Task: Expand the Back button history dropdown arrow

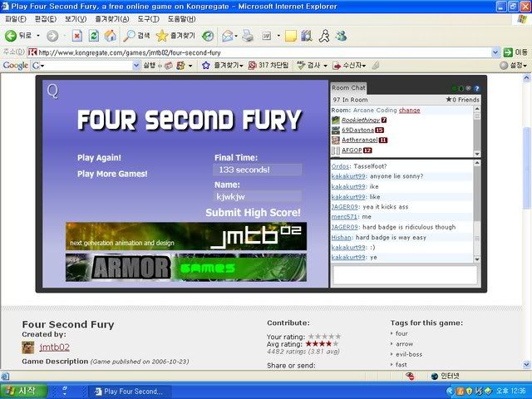Action: point(37,36)
